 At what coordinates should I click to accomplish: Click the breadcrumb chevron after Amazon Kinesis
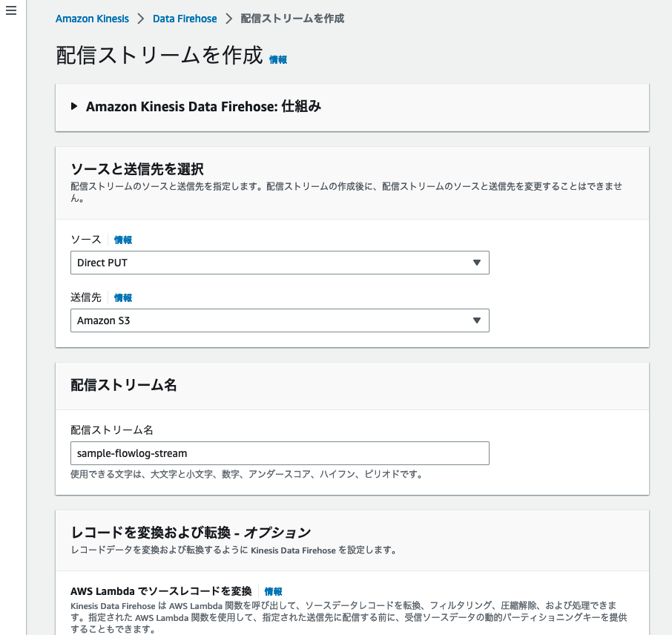141,19
